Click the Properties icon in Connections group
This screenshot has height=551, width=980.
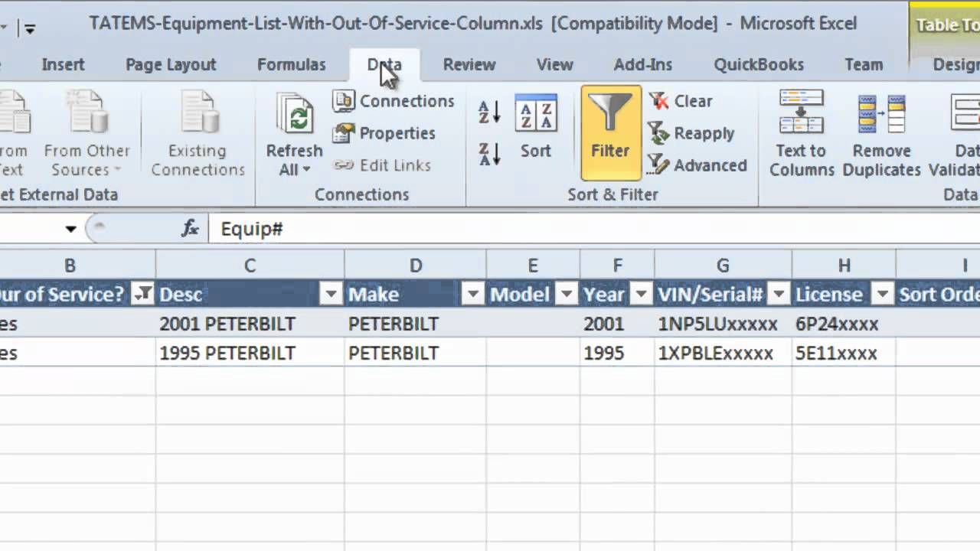(x=344, y=133)
